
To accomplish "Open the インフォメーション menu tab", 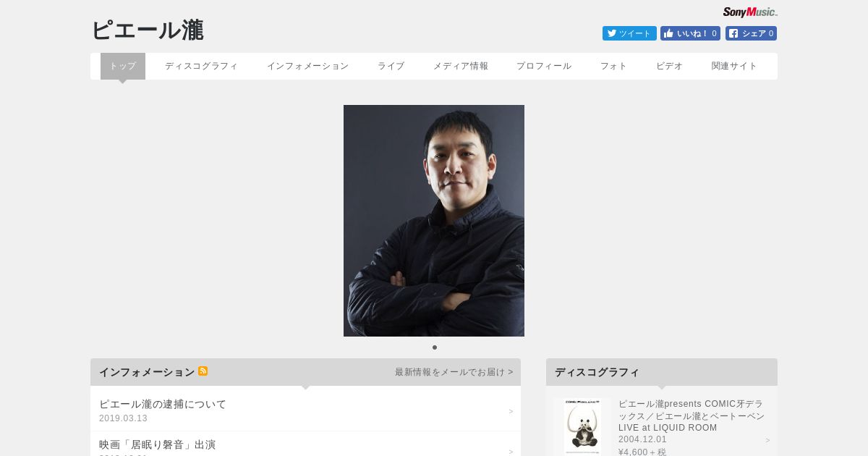I will tap(307, 66).
